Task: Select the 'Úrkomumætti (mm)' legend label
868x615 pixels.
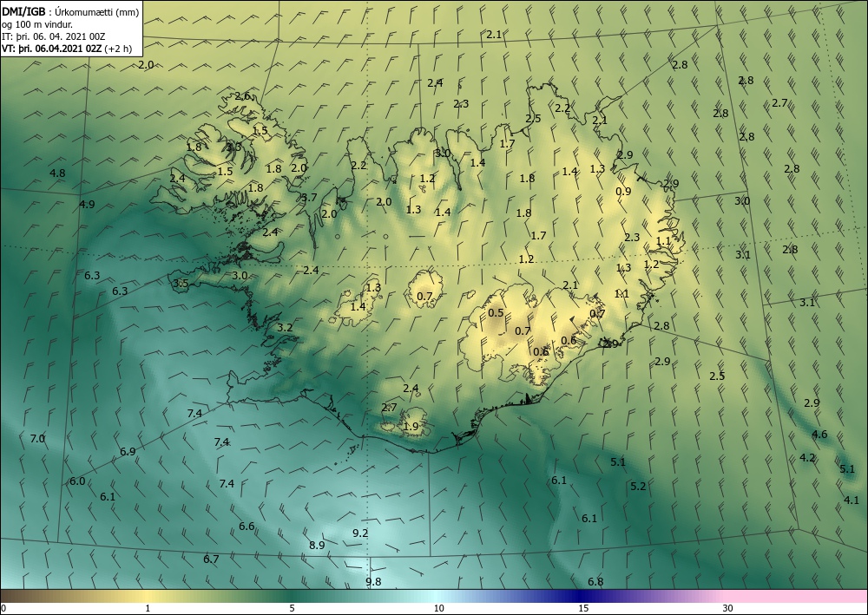Action: click(96, 12)
